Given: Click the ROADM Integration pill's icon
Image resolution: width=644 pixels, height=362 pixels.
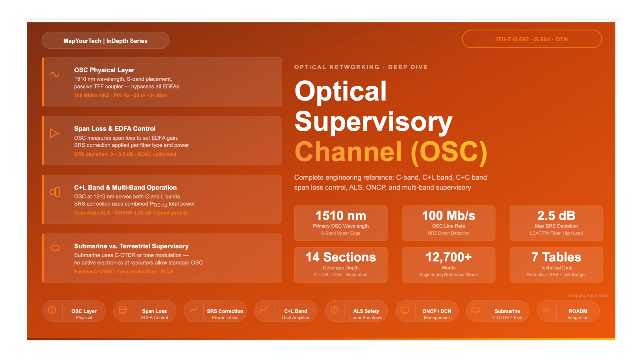Looking at the screenshot, I should click(546, 310).
